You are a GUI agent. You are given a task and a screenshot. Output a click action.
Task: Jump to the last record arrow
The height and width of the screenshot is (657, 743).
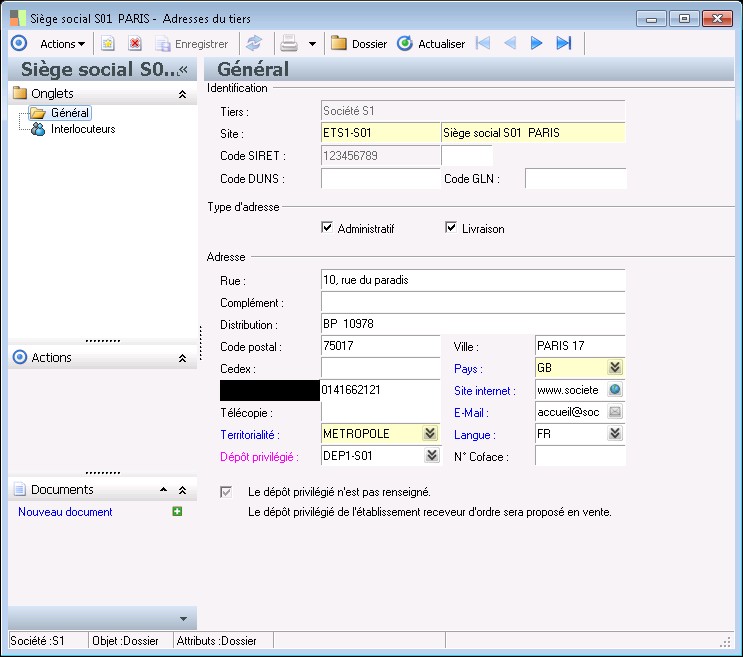coord(564,44)
